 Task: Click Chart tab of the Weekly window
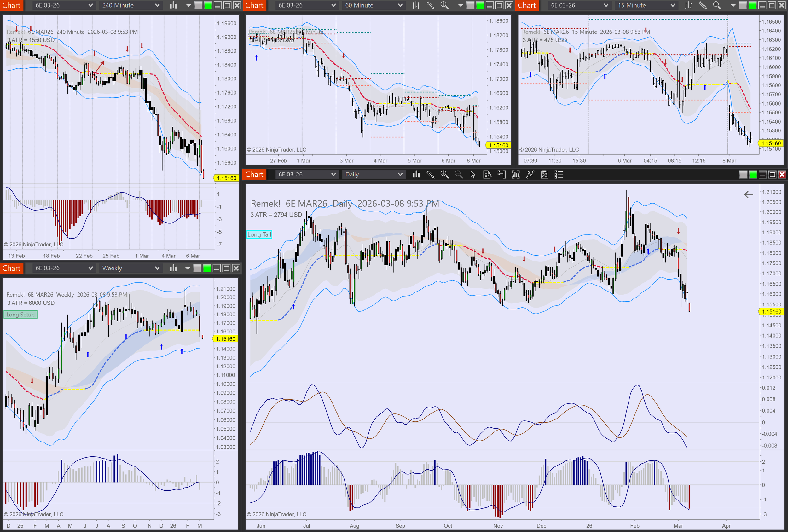pos(12,268)
